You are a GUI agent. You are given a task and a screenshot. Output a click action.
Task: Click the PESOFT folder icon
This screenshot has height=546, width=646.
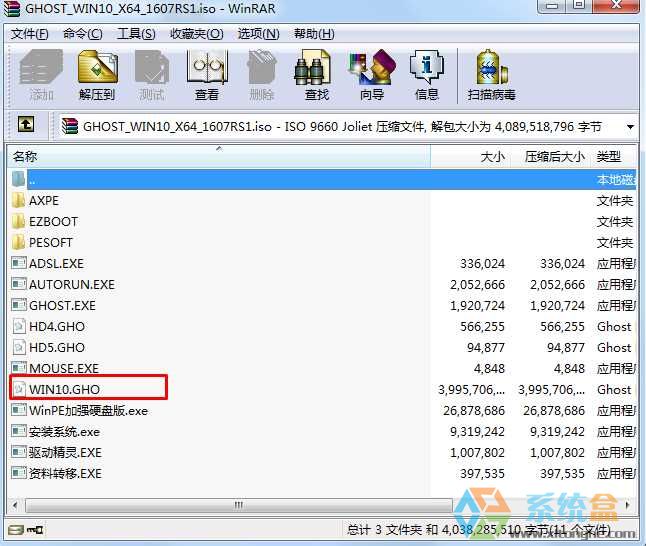point(18,243)
